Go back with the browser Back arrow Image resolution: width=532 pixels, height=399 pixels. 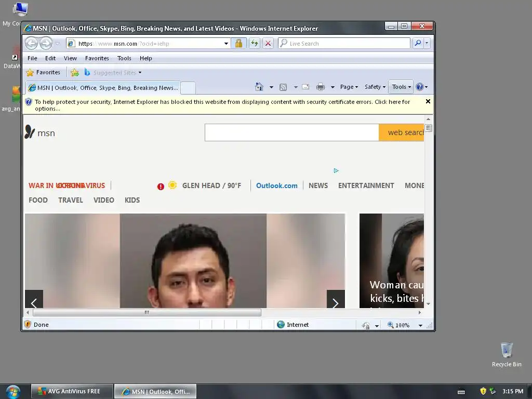tap(32, 44)
